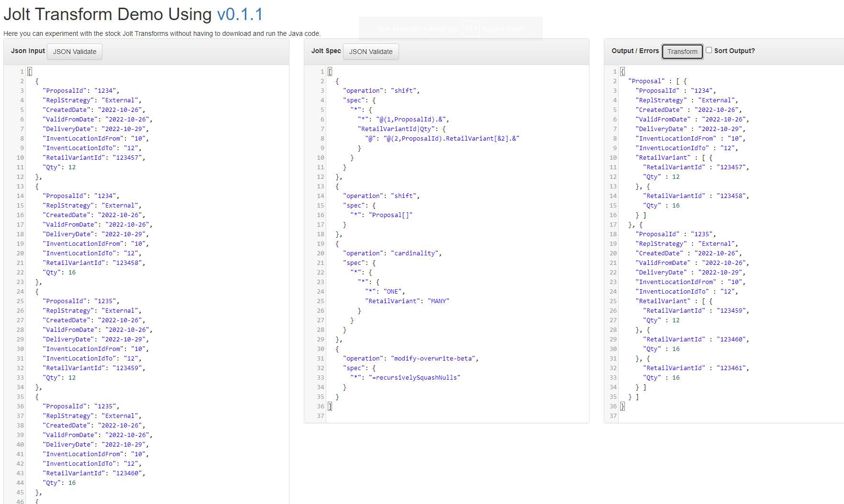Click "RetailVariantId" : "123457" in Output panel
844x504 pixels.
tap(696, 167)
